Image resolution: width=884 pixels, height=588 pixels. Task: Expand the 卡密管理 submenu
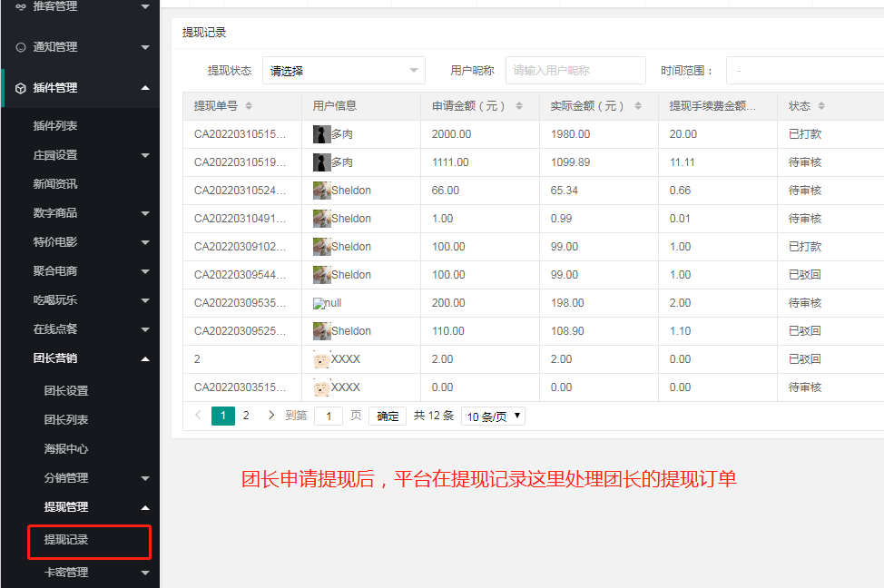(x=145, y=573)
